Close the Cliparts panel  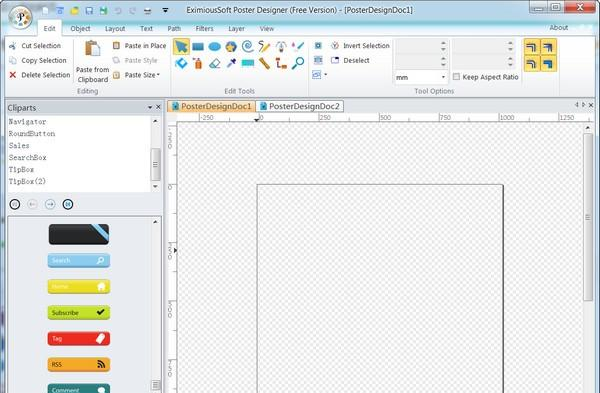pos(158,107)
